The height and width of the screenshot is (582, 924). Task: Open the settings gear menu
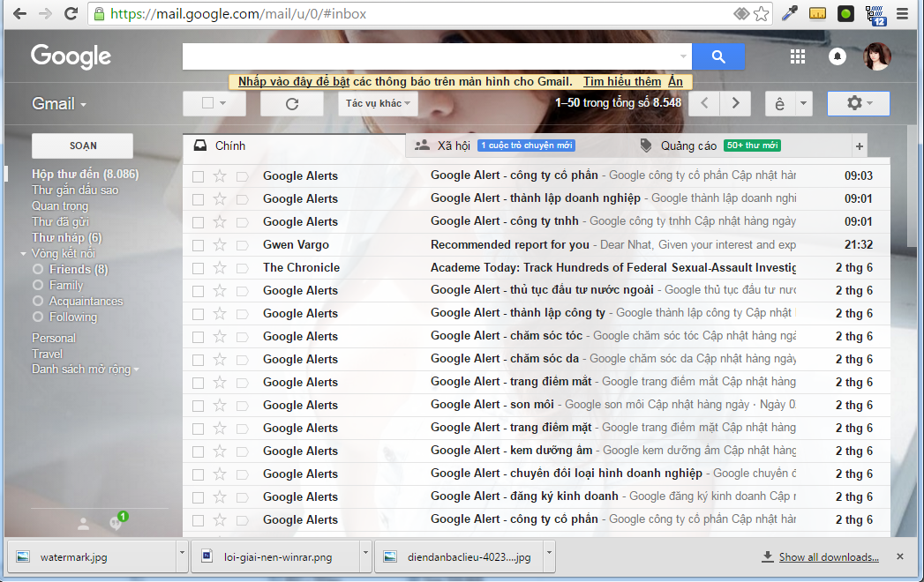(x=858, y=103)
